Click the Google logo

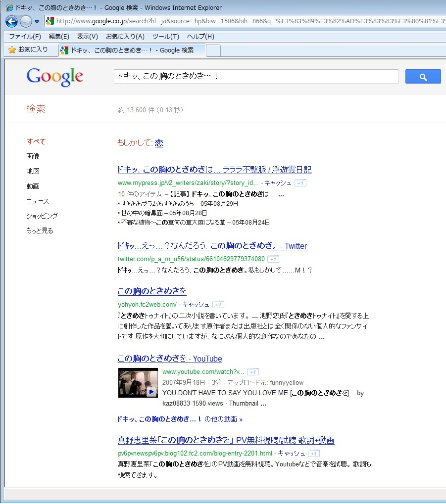[x=54, y=77]
